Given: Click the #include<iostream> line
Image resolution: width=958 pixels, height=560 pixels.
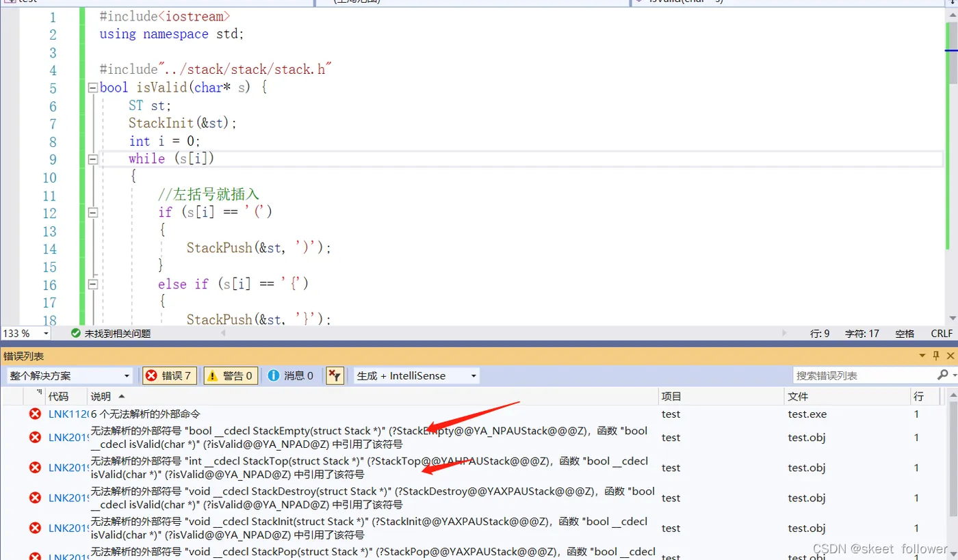Looking at the screenshot, I should click(x=165, y=16).
